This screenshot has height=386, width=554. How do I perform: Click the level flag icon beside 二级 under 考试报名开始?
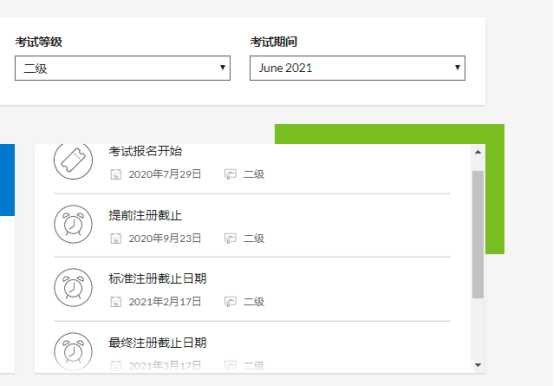230,174
